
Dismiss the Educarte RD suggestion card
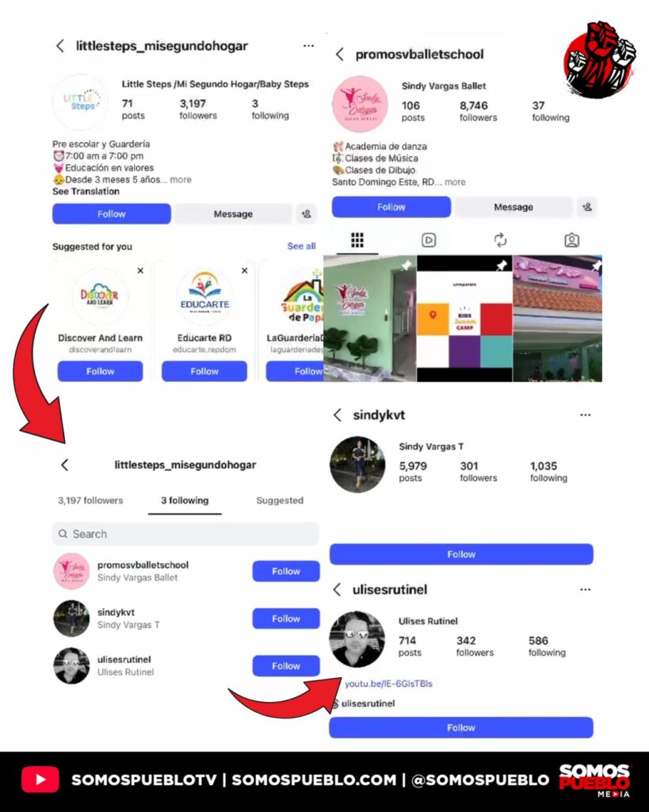point(245,270)
